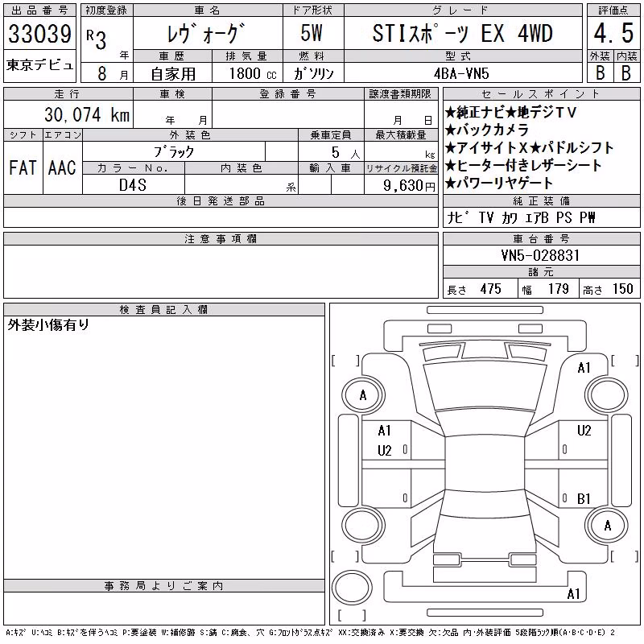Select the mileage 30,074 km
Viewport: 644px width, 644px height.
coord(87,114)
